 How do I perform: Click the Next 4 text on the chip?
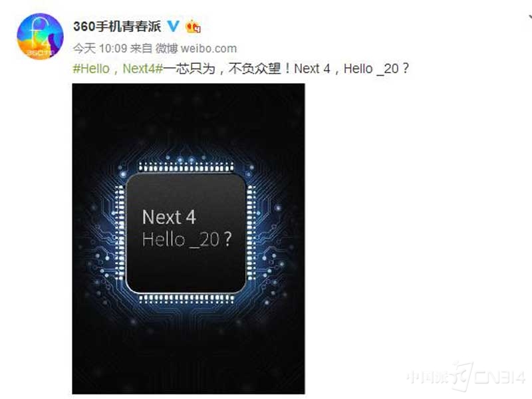pyautogui.click(x=169, y=217)
